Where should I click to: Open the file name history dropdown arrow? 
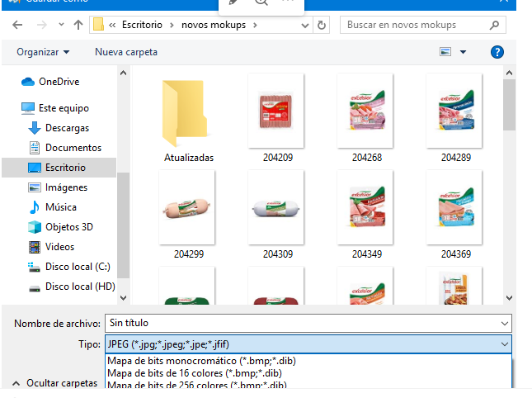(505, 324)
